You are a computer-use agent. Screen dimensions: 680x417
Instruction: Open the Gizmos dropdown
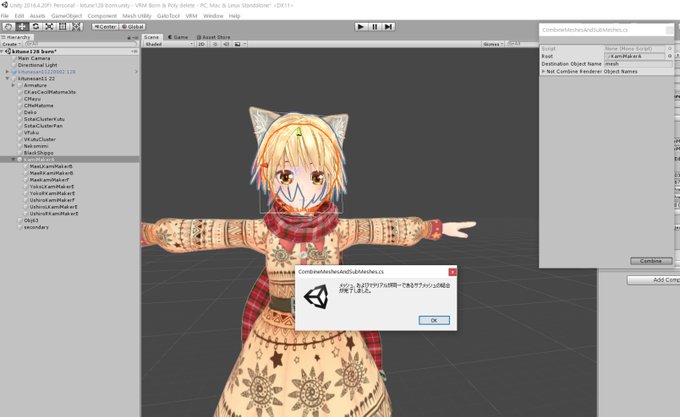tap(493, 44)
